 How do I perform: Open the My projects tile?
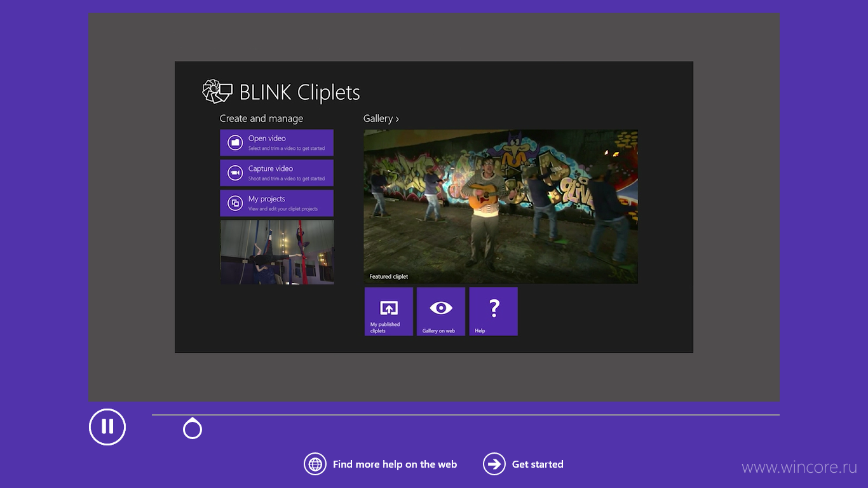tap(277, 203)
